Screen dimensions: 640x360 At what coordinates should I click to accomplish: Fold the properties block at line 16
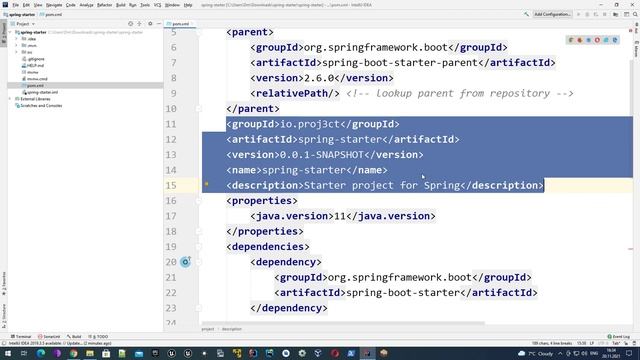click(x=198, y=200)
